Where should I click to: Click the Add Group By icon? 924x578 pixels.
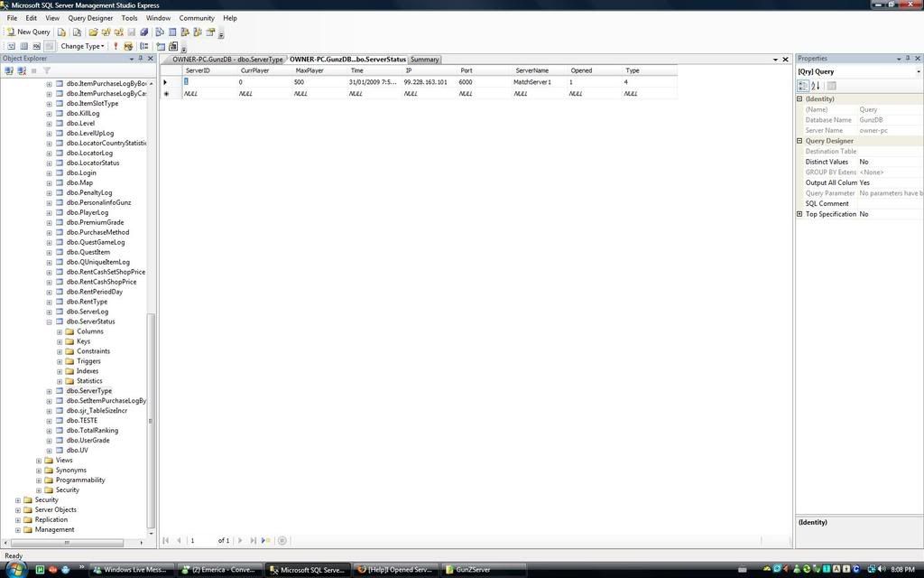143,46
